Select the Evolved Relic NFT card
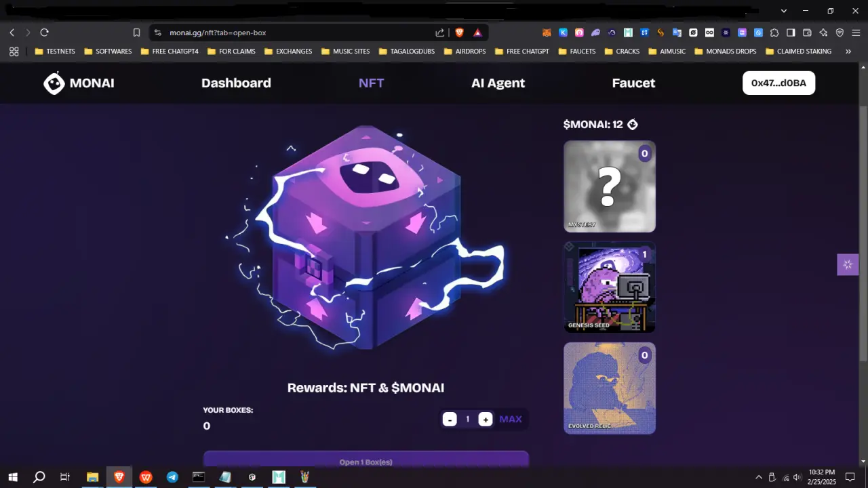This screenshot has height=488, width=868. click(610, 388)
